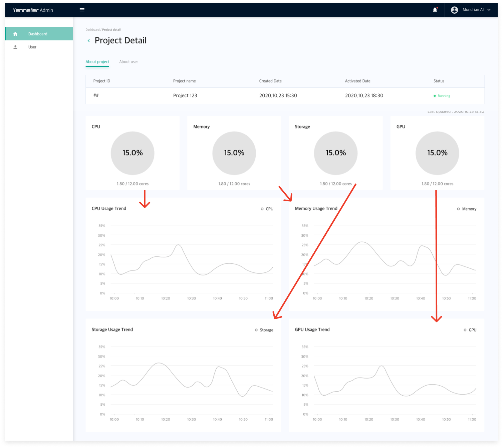Toggle the Memory legend marker
The height and width of the screenshot is (448, 503).
458,209
